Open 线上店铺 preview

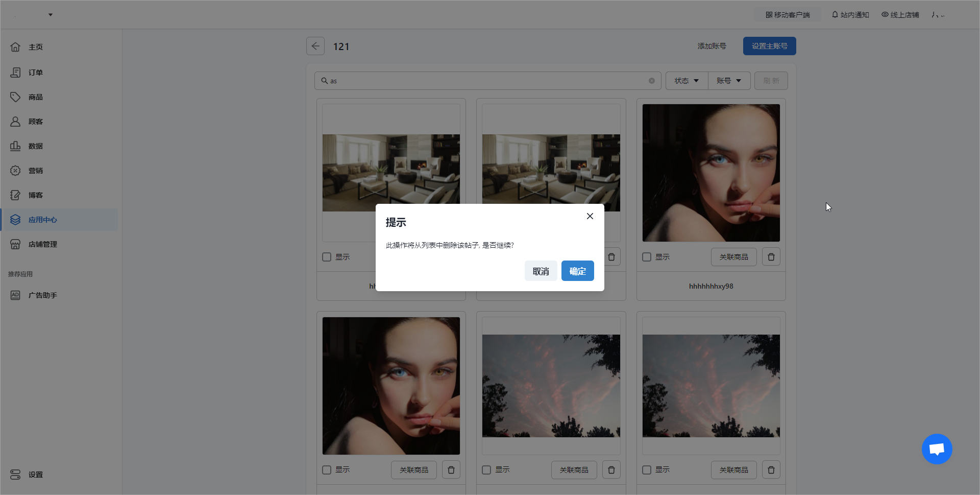pos(900,15)
